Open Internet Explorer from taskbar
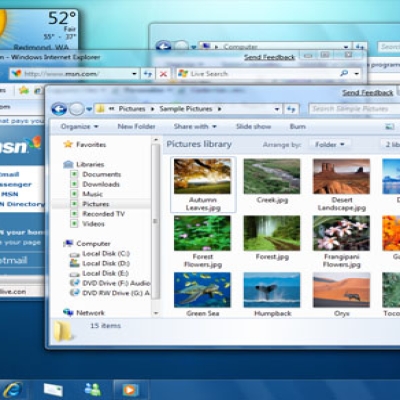 click(12, 390)
